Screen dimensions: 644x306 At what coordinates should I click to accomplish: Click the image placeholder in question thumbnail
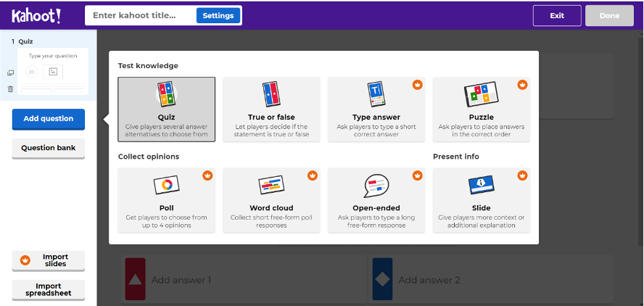click(x=53, y=72)
